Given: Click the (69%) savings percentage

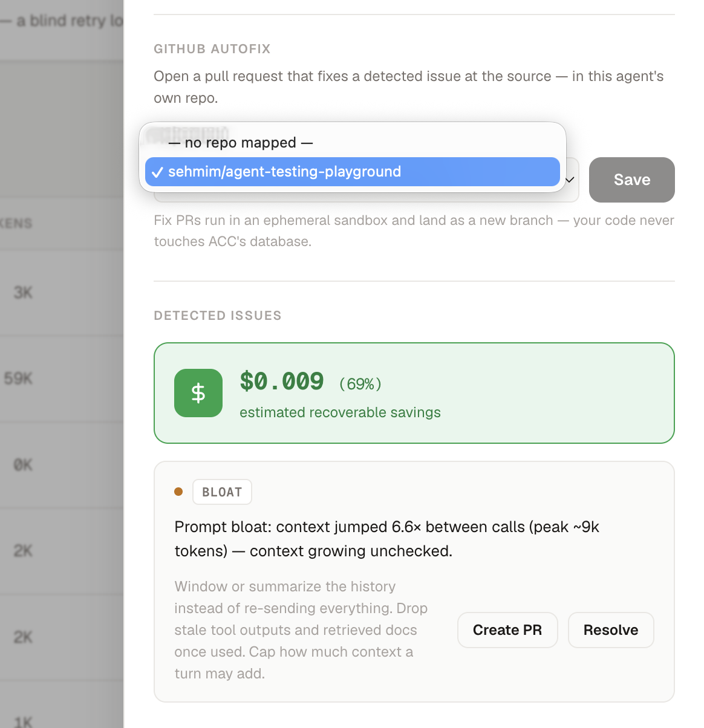Looking at the screenshot, I should click(360, 384).
